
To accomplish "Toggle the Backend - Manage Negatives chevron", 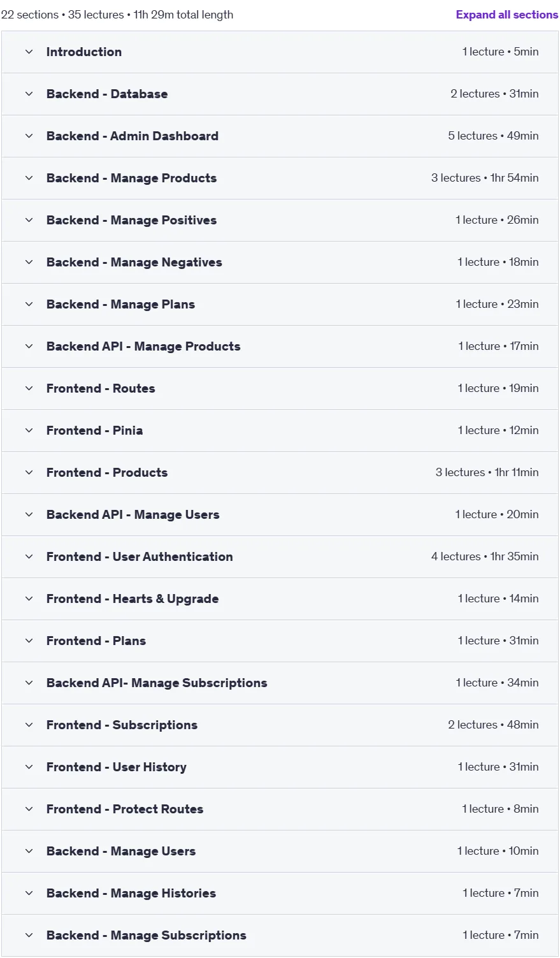I will point(29,262).
